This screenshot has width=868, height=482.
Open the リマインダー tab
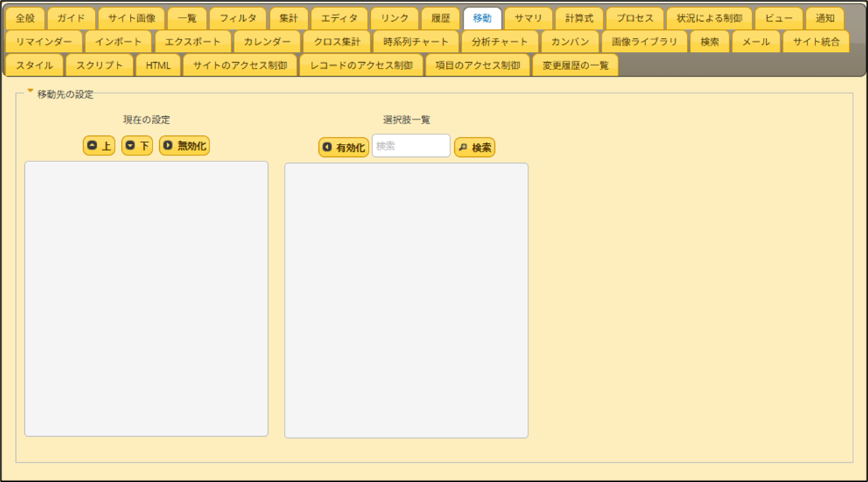coord(43,42)
